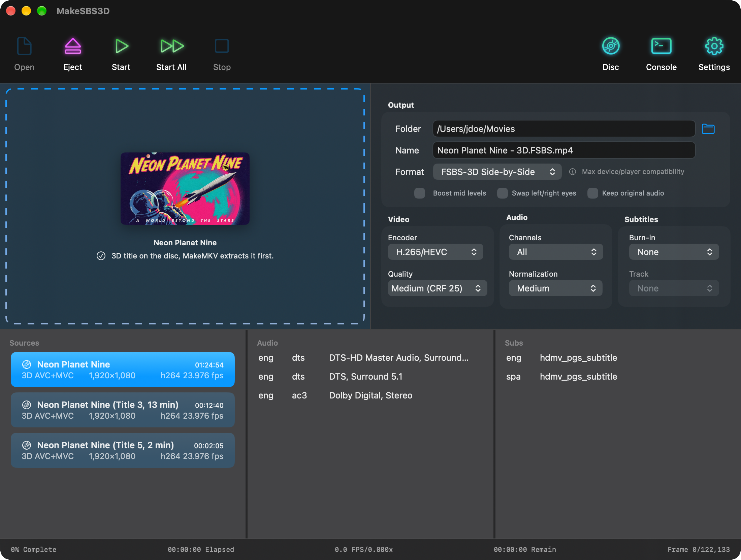Click the '00:00:00 Remain' status entry
Screen dimensions: 741x560
pyautogui.click(x=525, y=550)
